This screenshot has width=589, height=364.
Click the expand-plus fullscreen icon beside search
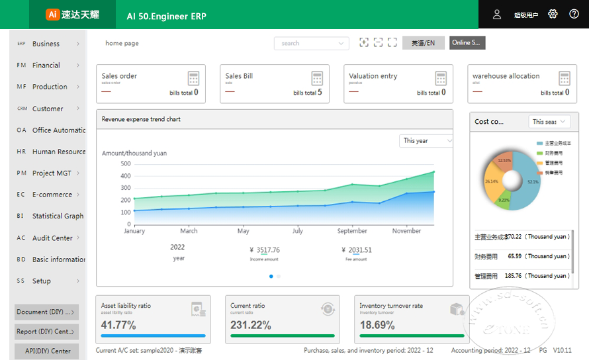click(x=363, y=42)
